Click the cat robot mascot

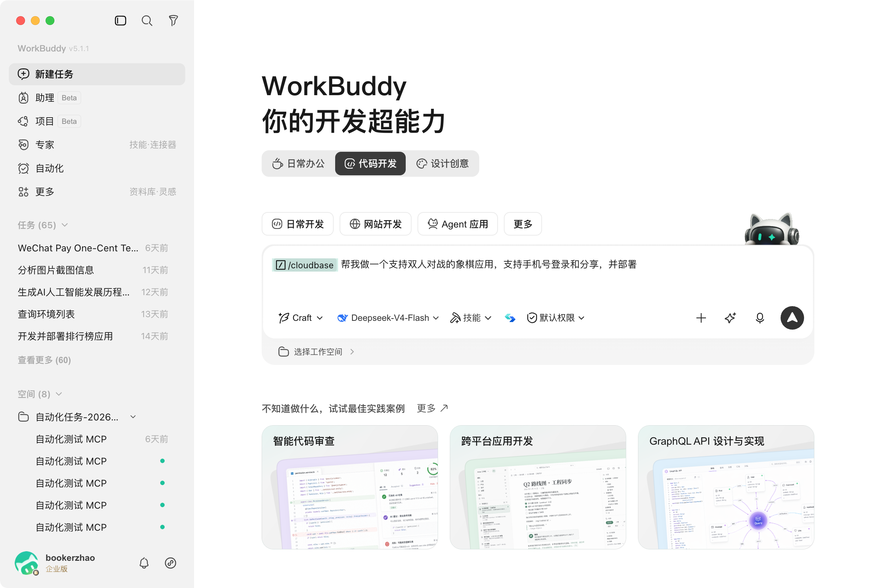point(772,229)
